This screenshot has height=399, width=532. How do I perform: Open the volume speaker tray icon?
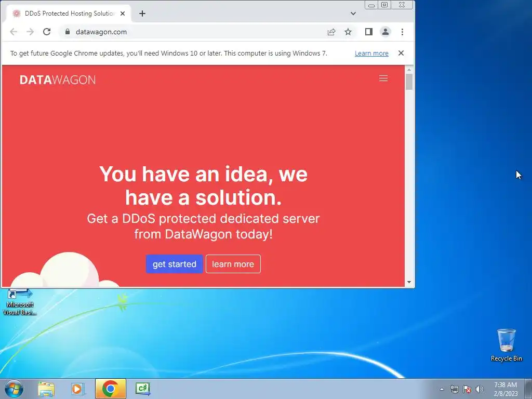tap(480, 389)
